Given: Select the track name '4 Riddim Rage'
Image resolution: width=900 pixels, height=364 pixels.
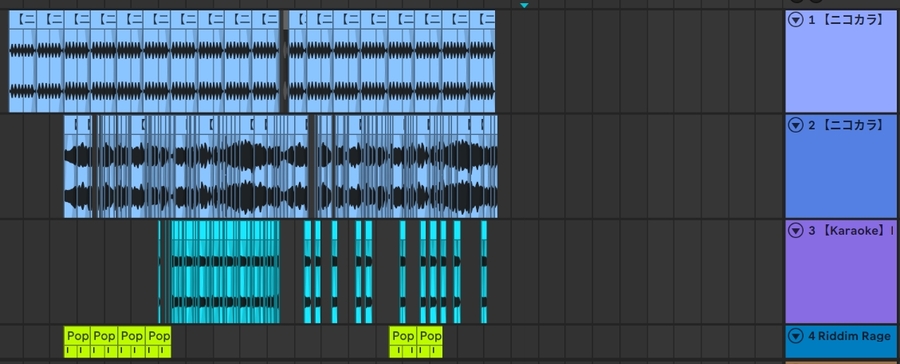Looking at the screenshot, I should [x=849, y=336].
